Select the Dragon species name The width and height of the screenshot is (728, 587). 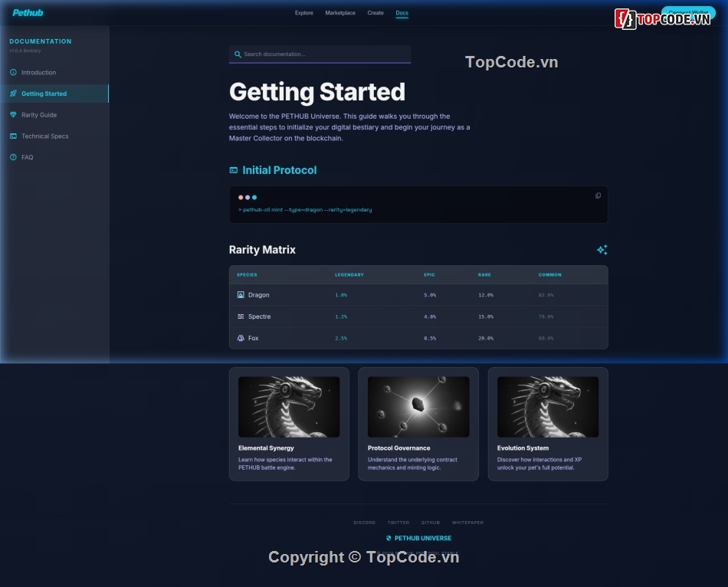click(258, 295)
